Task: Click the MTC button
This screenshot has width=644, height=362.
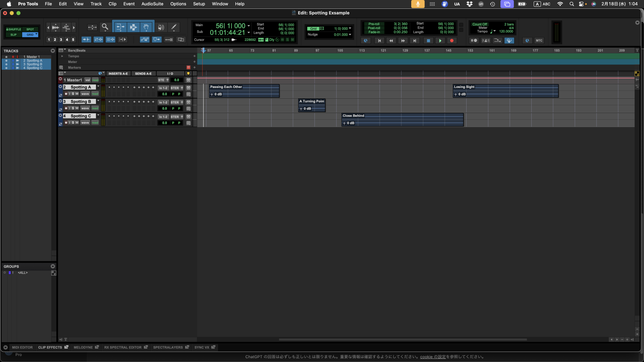Action: pos(539,41)
